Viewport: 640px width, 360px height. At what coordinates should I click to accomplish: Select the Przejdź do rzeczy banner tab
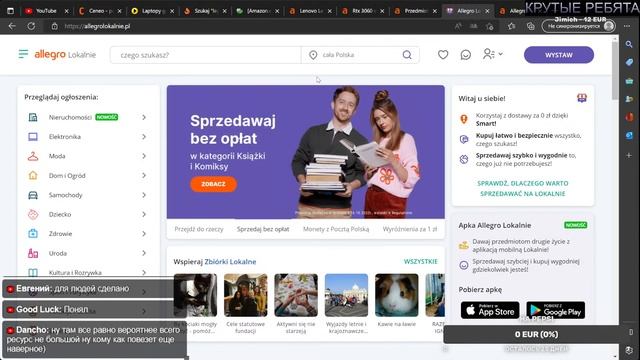click(x=199, y=229)
